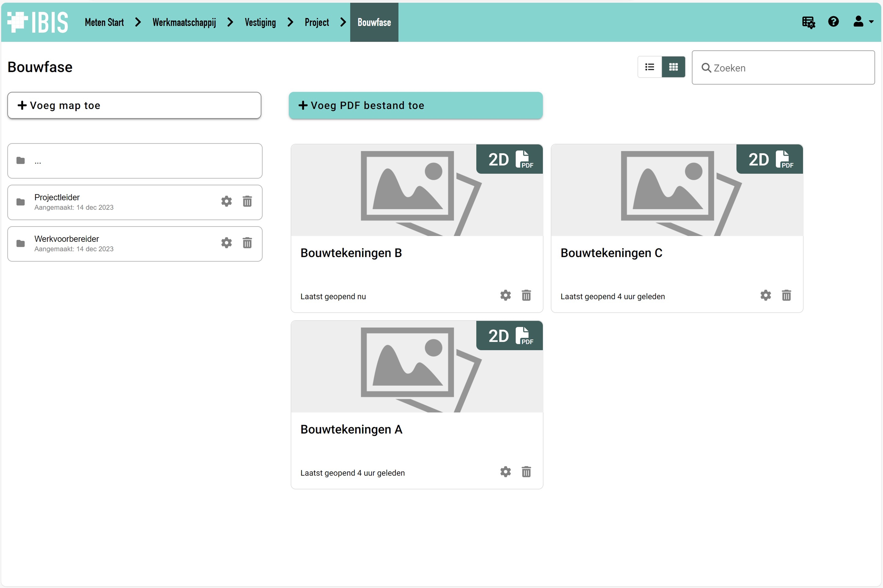The image size is (883, 588).
Task: Open settings gear for Projectleider folder
Action: tap(226, 201)
